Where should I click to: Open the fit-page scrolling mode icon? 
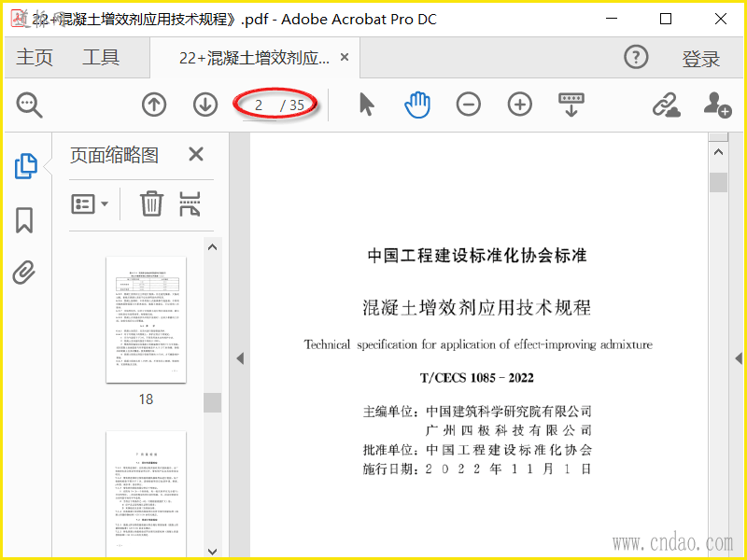pyautogui.click(x=571, y=105)
